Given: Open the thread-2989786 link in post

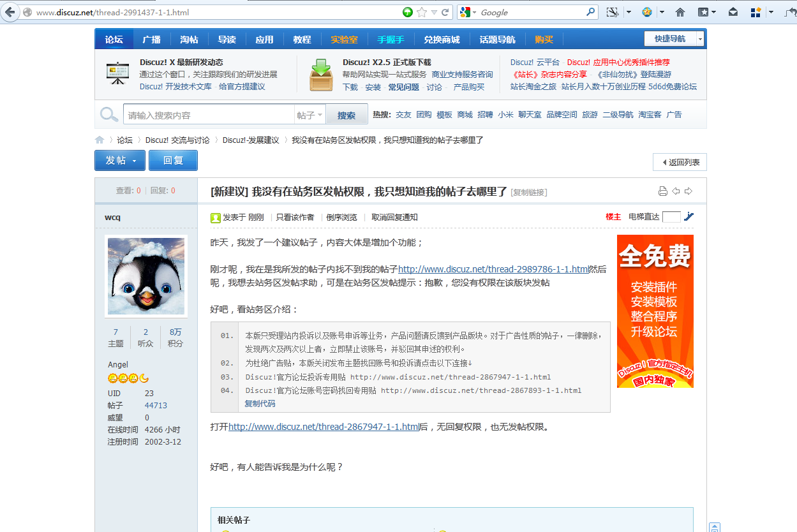Looking at the screenshot, I should (x=493, y=269).
